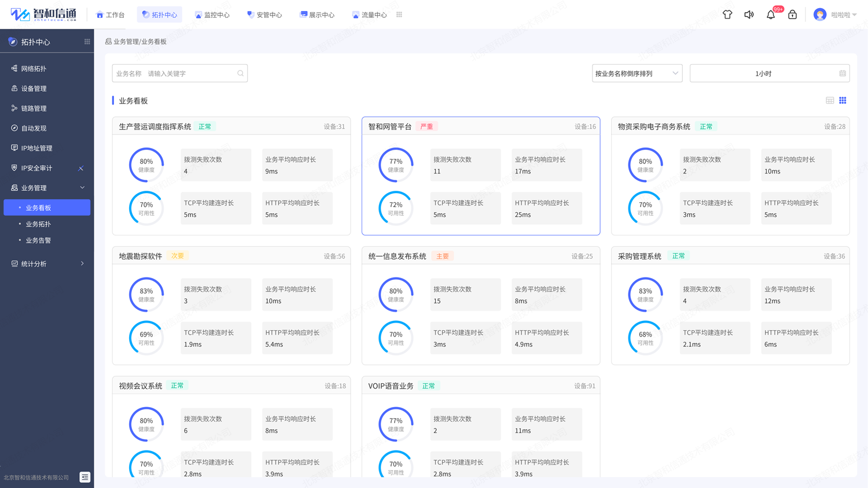Click the breadcrumb 业务管理 icon
The image size is (868, 488).
tap(108, 42)
